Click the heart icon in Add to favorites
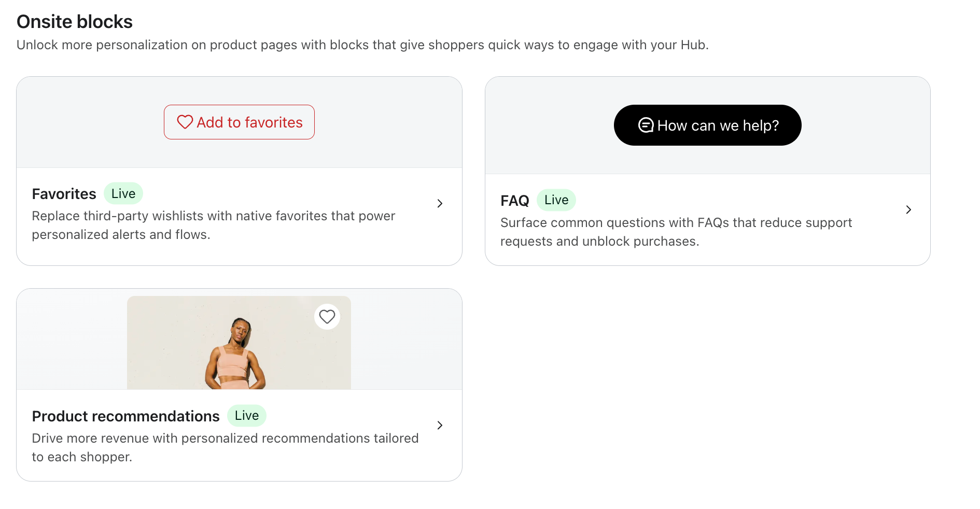Screen dimensions: 980x509 pyautogui.click(x=185, y=122)
